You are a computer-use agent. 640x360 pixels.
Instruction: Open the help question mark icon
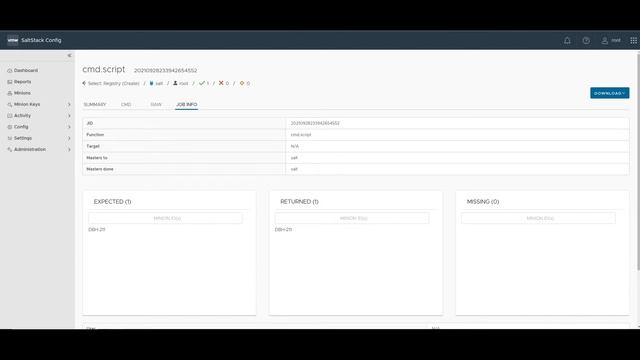[x=586, y=40]
